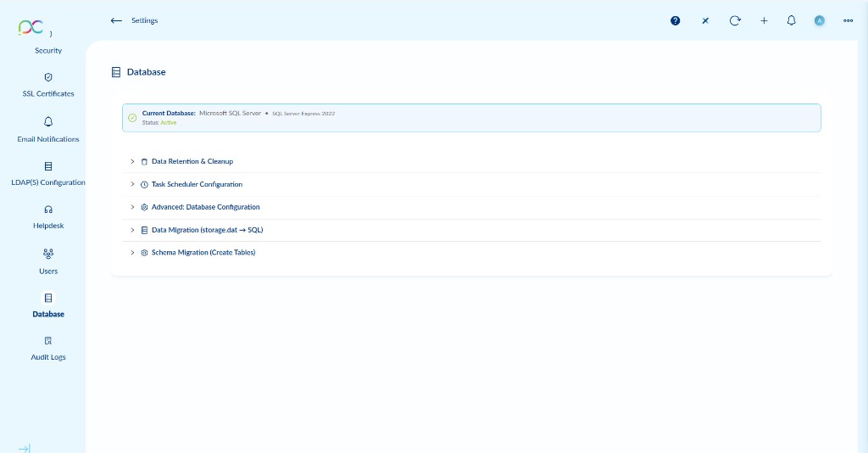Click the Current Database label
This screenshot has height=453, width=868.
169,113
